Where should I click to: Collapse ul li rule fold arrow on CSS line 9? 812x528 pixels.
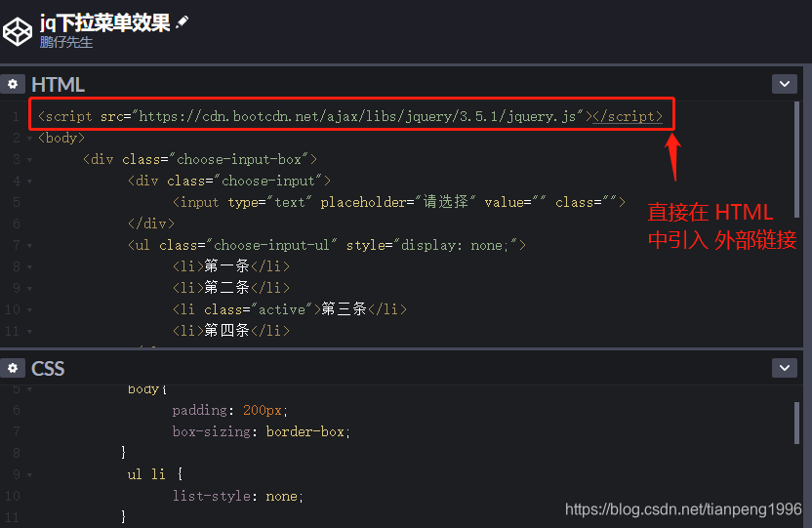[x=29, y=474]
